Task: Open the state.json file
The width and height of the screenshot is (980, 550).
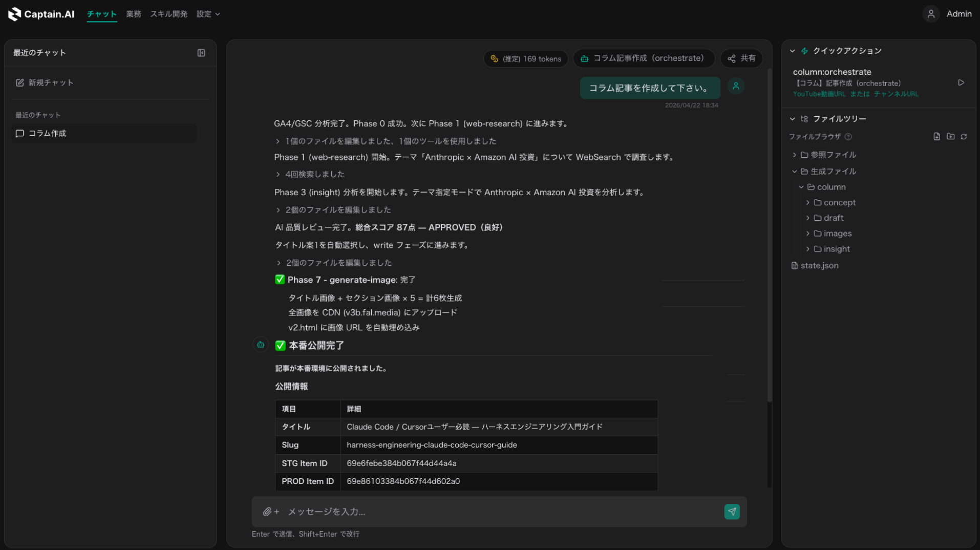Action: (x=815, y=265)
